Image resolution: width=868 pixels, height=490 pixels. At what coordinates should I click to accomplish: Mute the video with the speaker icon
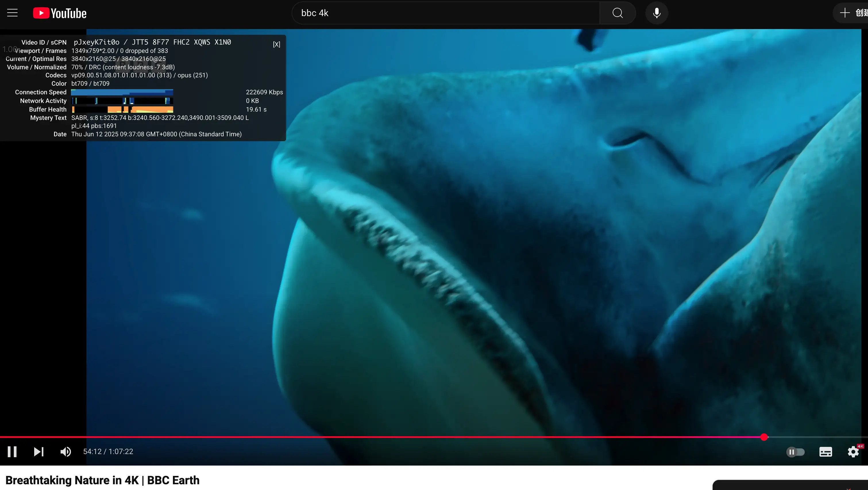point(66,451)
